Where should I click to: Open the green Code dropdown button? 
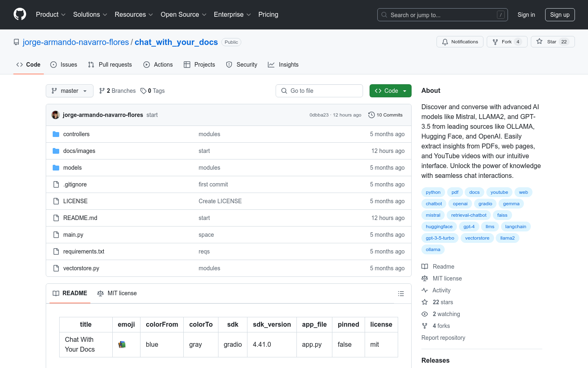[x=390, y=91]
